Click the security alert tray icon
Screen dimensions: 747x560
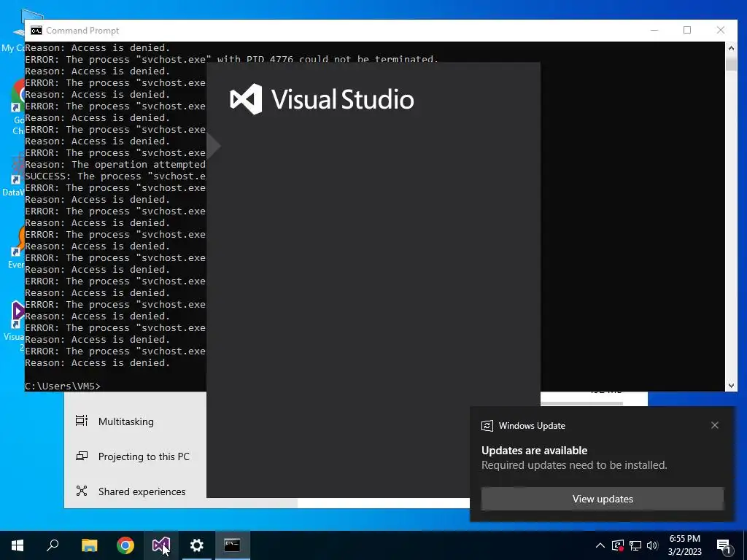click(x=618, y=545)
